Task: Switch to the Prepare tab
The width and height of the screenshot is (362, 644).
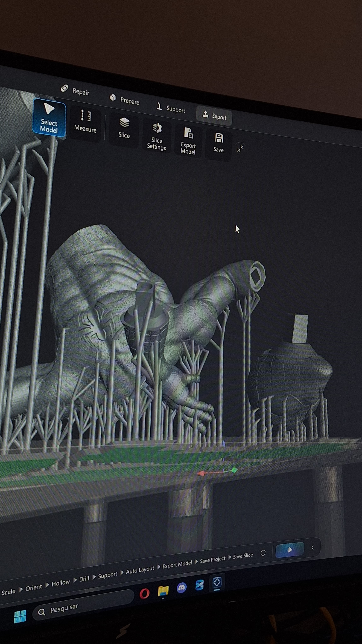Action: 125,99
